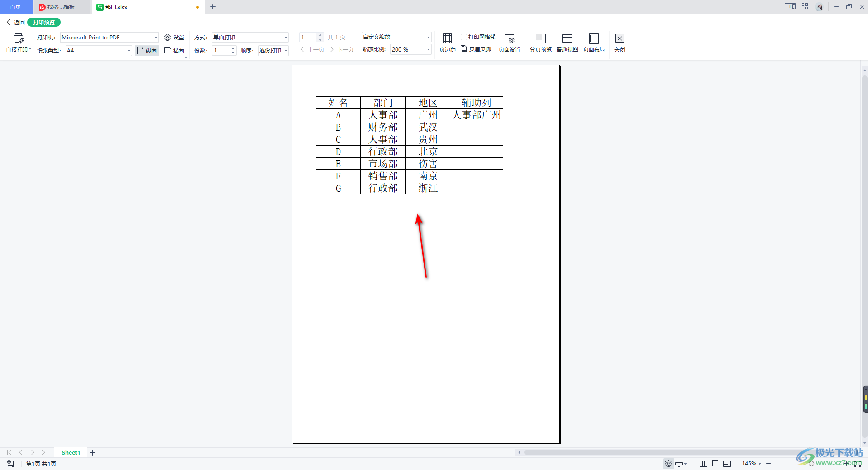Viewport: 868px width, 470px height.
Task: Select page layout view icon in status bar
Action: pos(715,464)
